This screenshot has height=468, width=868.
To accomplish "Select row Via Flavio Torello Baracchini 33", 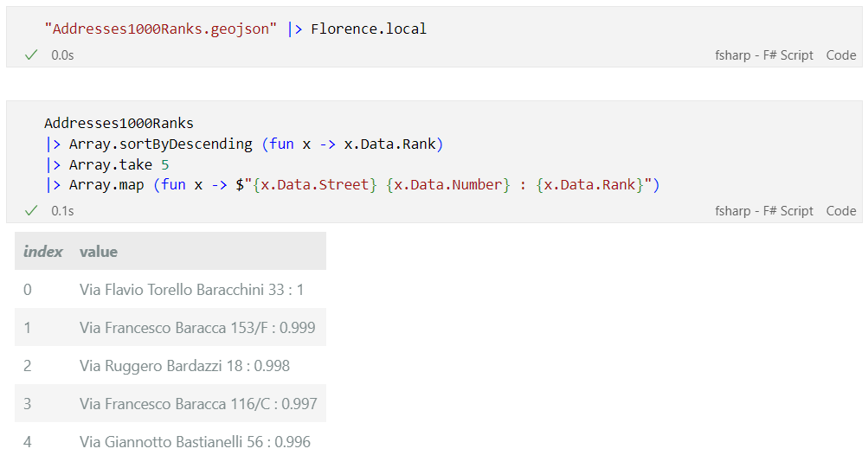I will pos(170,289).
